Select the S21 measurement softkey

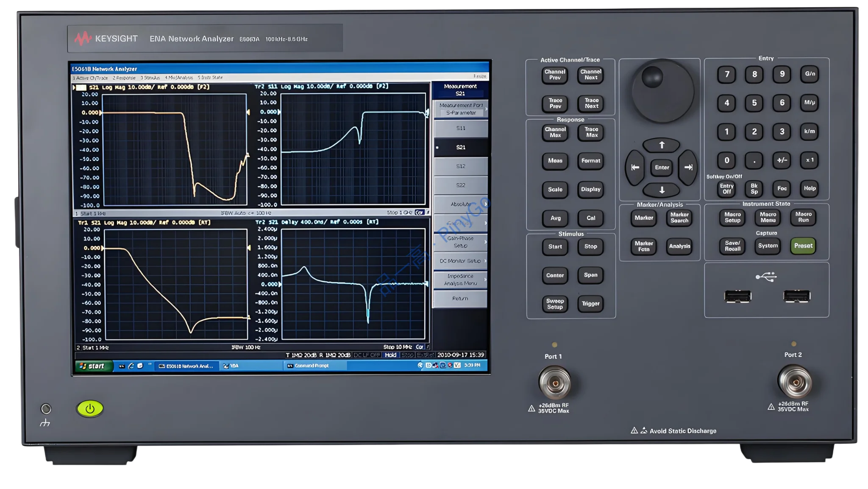tap(461, 147)
